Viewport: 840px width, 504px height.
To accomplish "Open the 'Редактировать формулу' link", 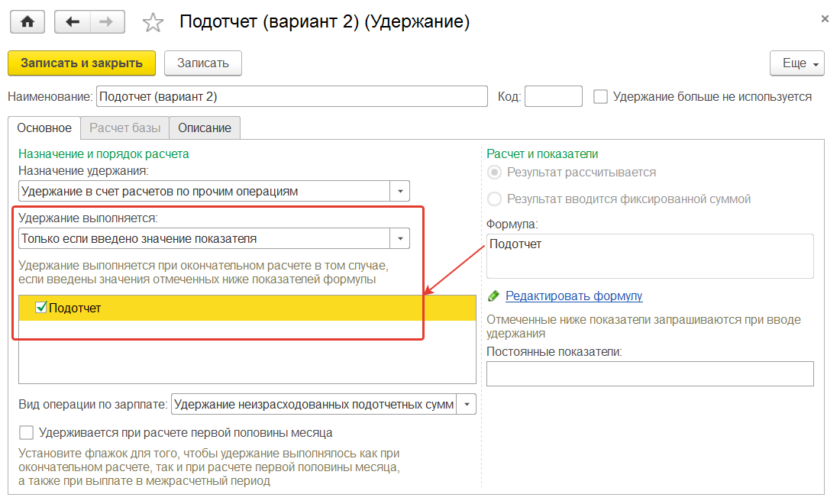I will click(573, 296).
